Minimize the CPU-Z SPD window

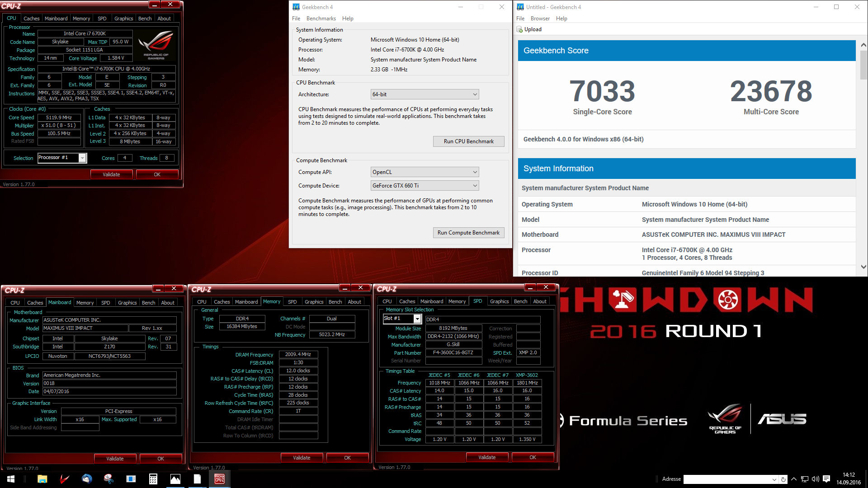click(x=530, y=287)
